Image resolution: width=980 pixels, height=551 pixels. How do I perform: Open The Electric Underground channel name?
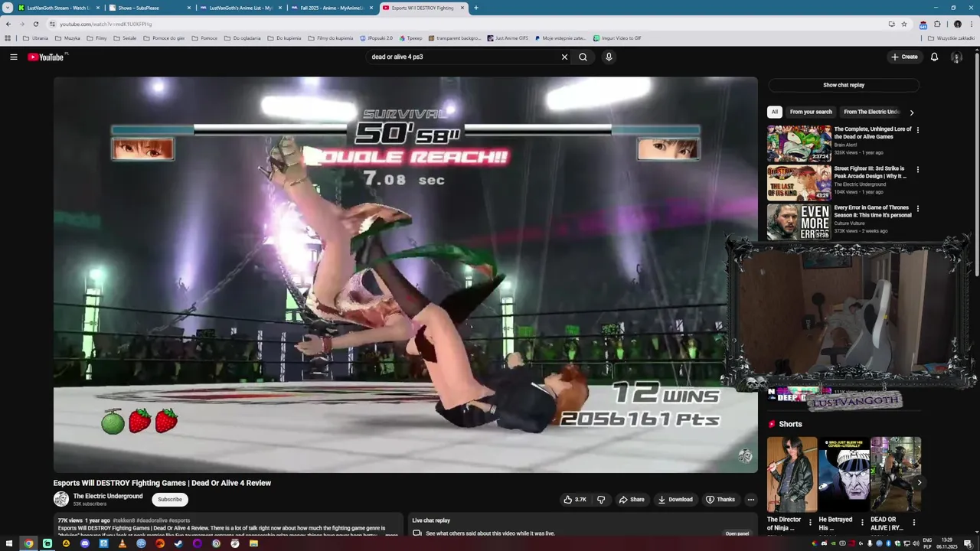[108, 496]
